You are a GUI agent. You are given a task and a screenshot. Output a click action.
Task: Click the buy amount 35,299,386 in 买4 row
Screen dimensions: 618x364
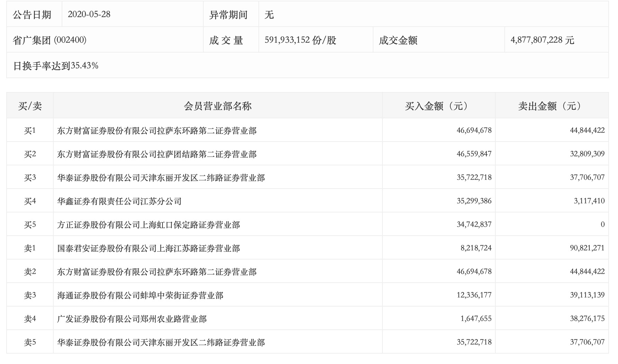pyautogui.click(x=474, y=201)
